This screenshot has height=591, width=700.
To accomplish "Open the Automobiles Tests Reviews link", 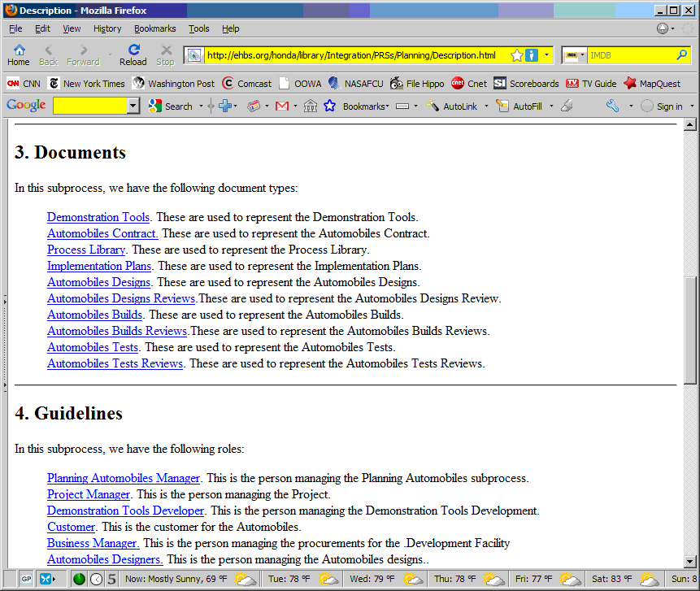I will [x=115, y=364].
